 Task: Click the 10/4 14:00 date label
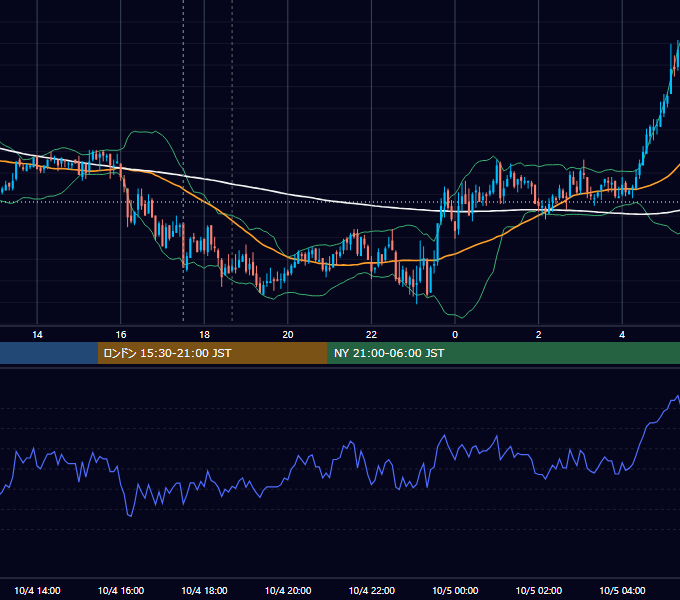point(37,590)
